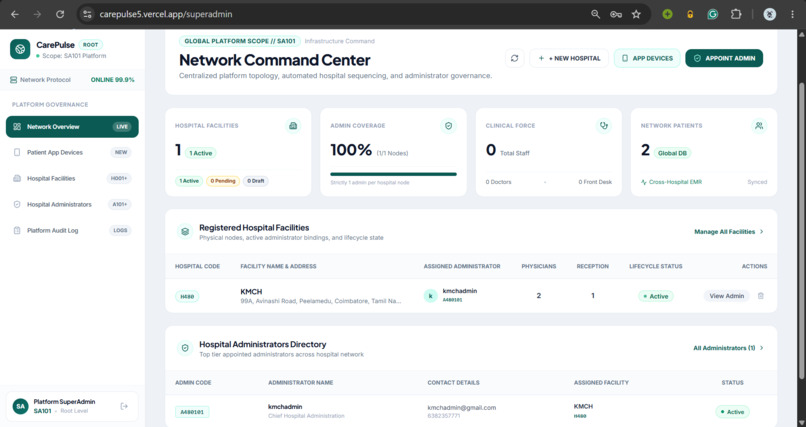Screen dimensions: 806x427
Task: Click the '0 Pending' status pill
Action: click(223, 181)
